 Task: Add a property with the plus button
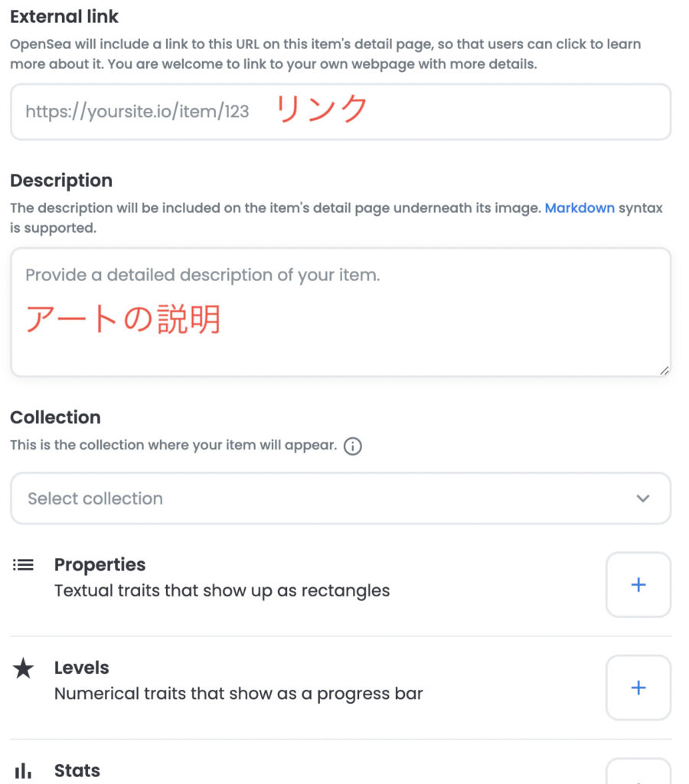(x=638, y=585)
